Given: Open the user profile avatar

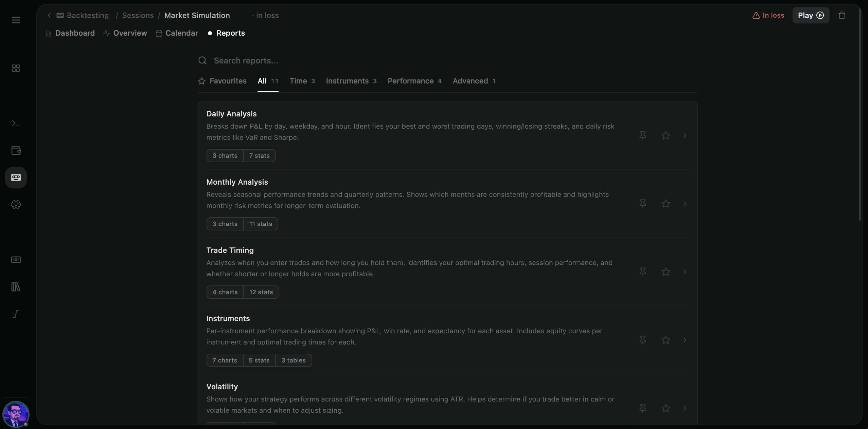Looking at the screenshot, I should click(16, 414).
